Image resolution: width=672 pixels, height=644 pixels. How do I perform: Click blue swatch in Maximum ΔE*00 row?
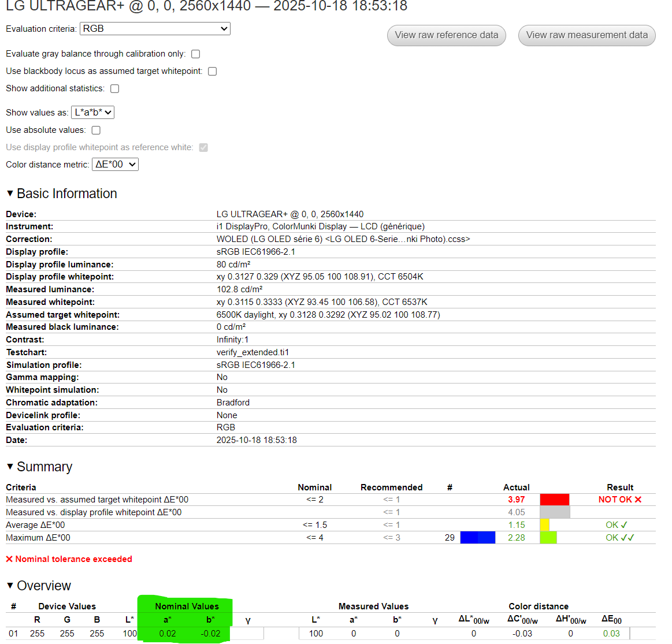tap(477, 538)
